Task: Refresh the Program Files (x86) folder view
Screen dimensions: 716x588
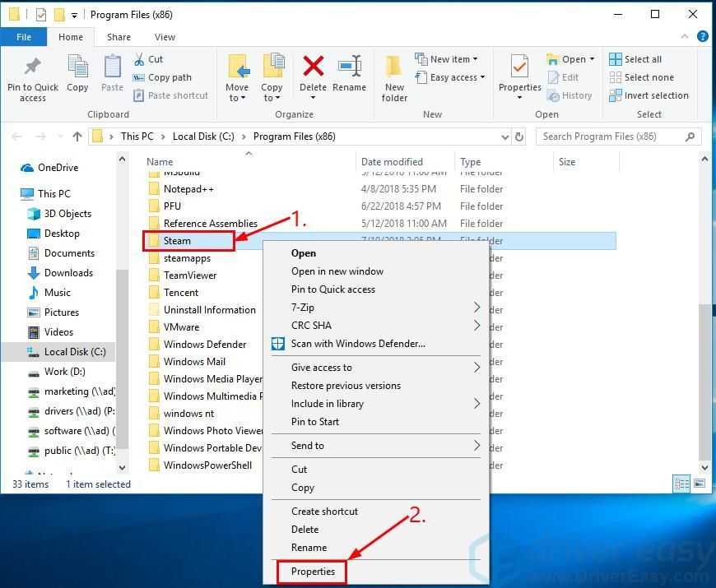Action: 519,137
